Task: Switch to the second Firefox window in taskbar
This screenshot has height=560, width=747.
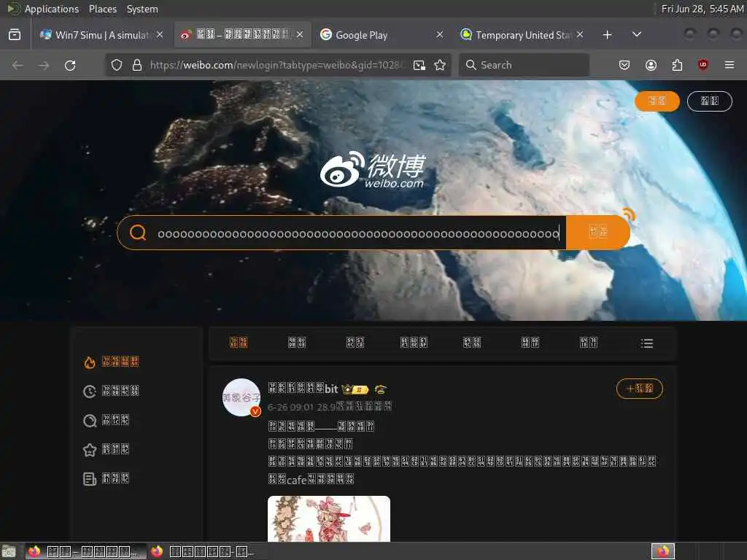Action: (209, 551)
